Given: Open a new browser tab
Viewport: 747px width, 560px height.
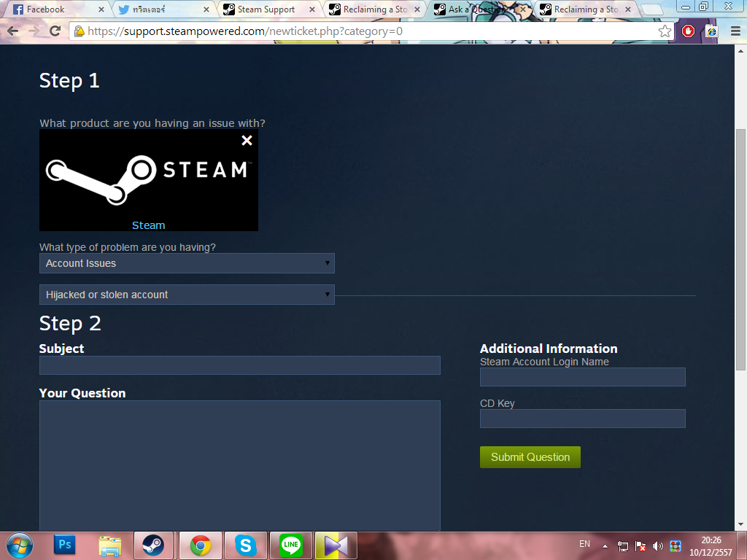Looking at the screenshot, I should tap(652, 9).
